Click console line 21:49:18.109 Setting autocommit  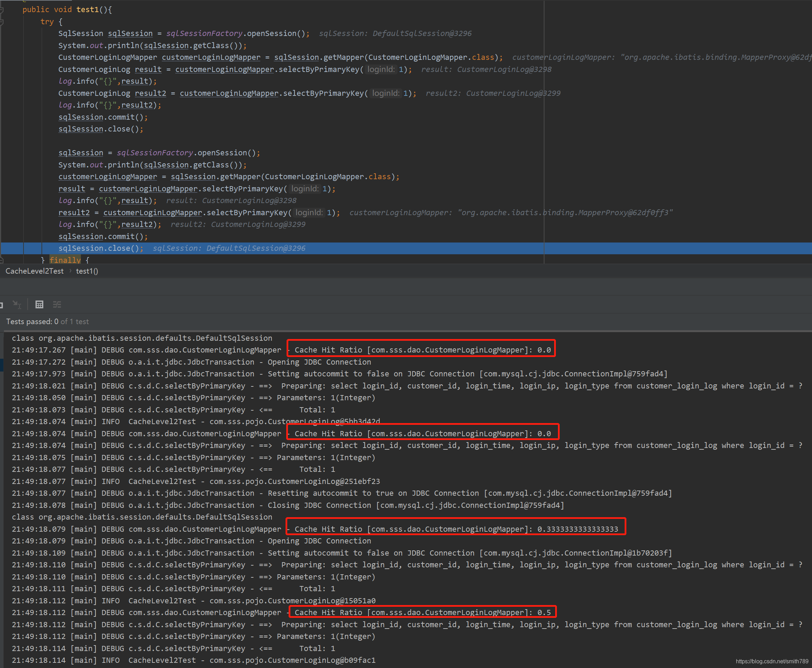342,552
